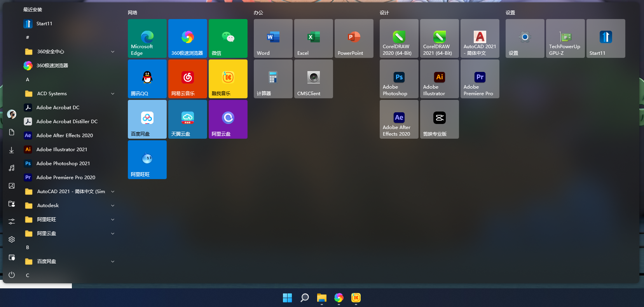Jump to letter B index header
Screen dimensions: 644x307
(x=28, y=248)
